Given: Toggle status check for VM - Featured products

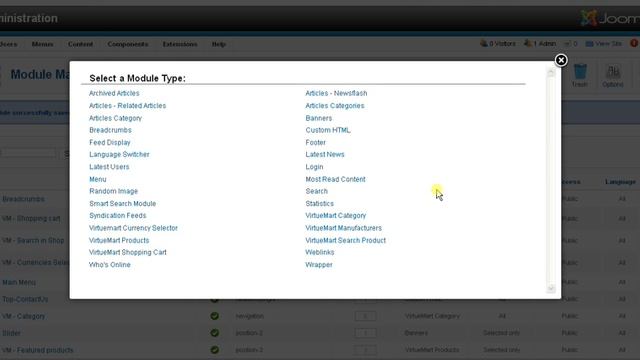Looking at the screenshot, I should [214, 350].
